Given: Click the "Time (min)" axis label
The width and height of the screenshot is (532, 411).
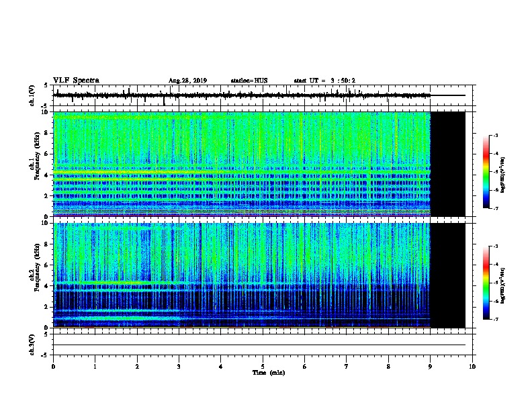Looking at the screenshot, I should (x=269, y=373).
